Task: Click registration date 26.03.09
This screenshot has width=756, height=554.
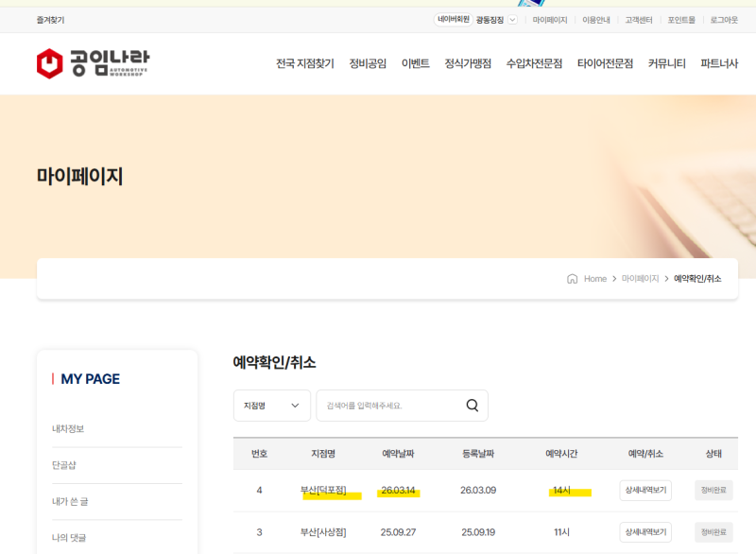Action: 478,490
